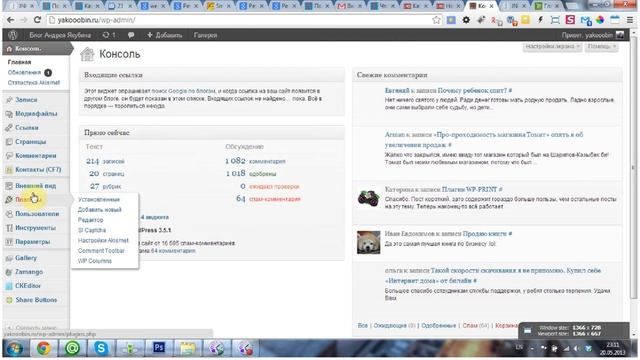Expand the Настройки экрана dropdown
Image resolution: width=640 pixels, height=360 pixels.
tap(552, 47)
